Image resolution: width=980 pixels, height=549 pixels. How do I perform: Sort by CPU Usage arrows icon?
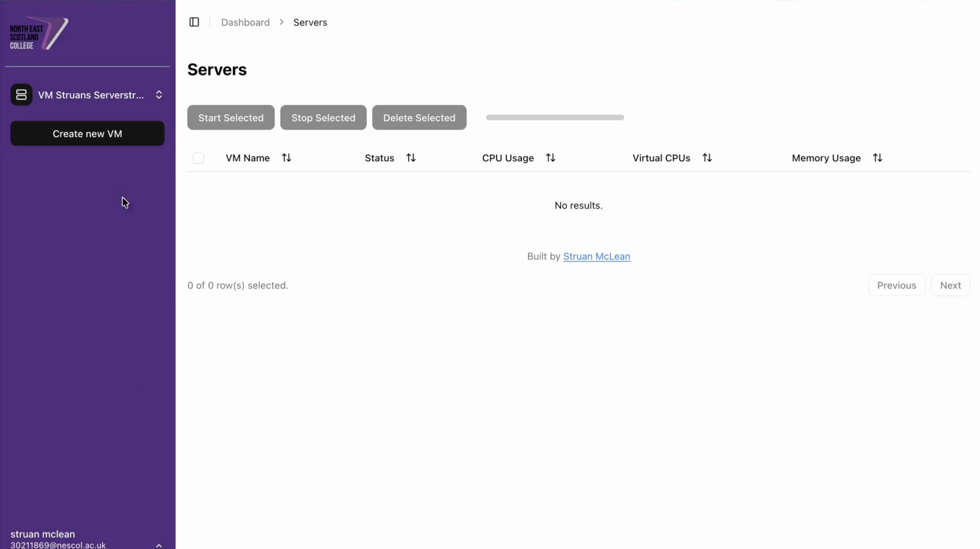(550, 158)
